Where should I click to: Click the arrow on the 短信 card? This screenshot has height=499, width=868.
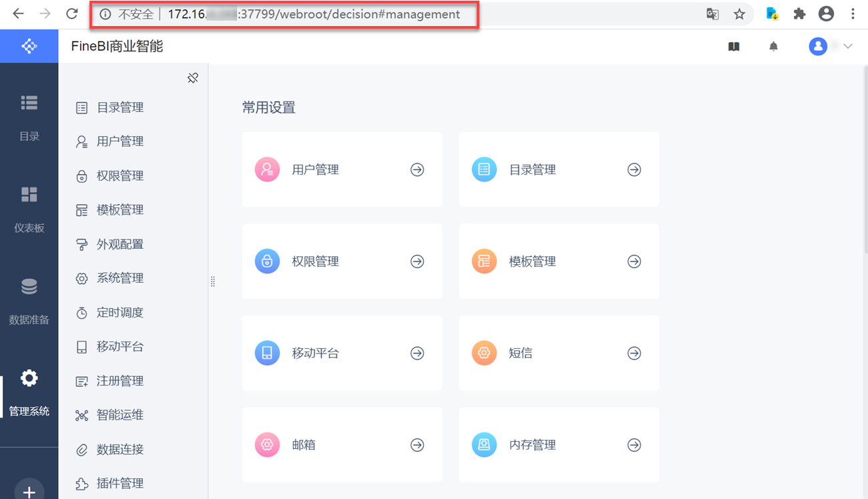pos(634,353)
